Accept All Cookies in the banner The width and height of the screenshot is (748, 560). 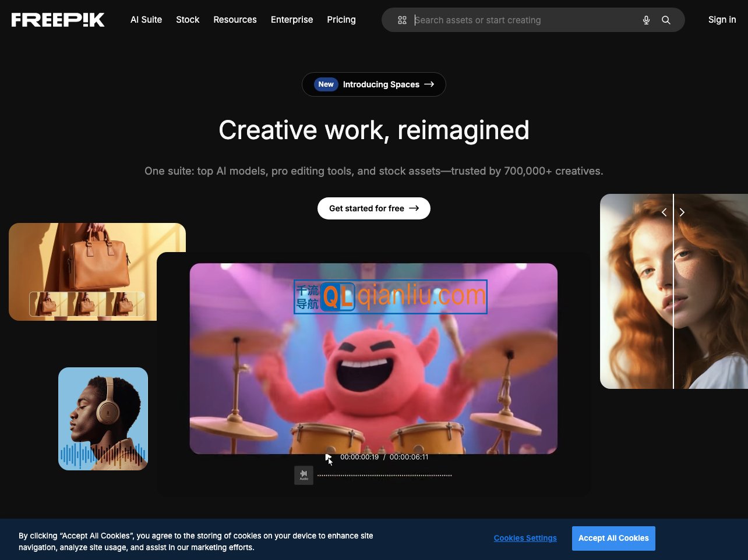[x=613, y=538]
